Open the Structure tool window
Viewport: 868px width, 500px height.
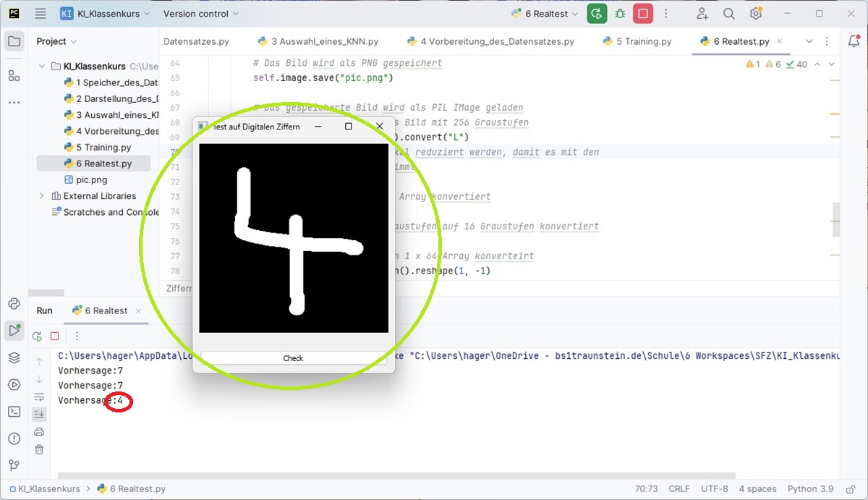click(x=14, y=75)
